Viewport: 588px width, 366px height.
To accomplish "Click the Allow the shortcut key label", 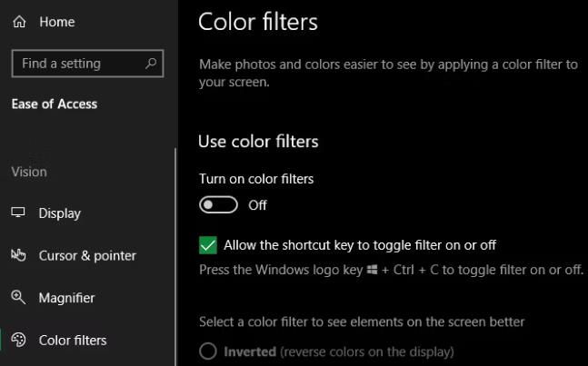I will point(360,245).
